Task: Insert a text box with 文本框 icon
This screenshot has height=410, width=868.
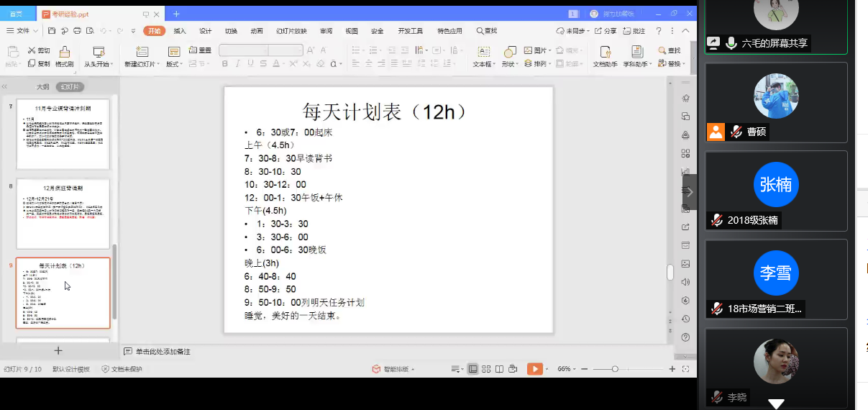Action: click(483, 52)
